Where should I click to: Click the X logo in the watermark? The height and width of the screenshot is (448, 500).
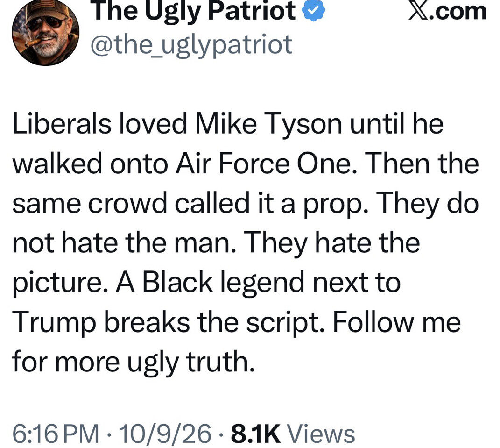click(418, 12)
